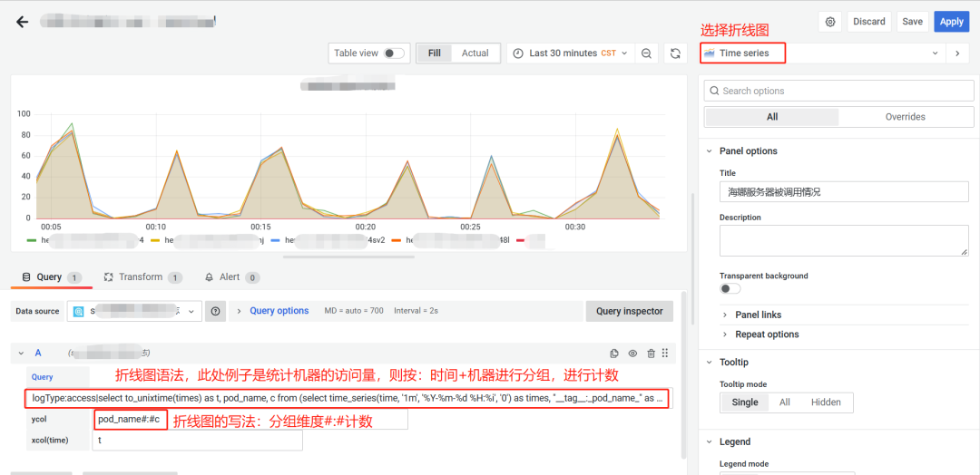Click the Description text area
The width and height of the screenshot is (980, 475).
(844, 240)
